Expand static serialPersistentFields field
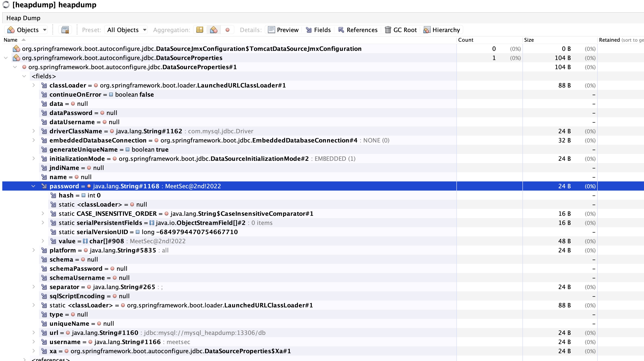Image resolution: width=644 pixels, height=361 pixels. point(43,223)
